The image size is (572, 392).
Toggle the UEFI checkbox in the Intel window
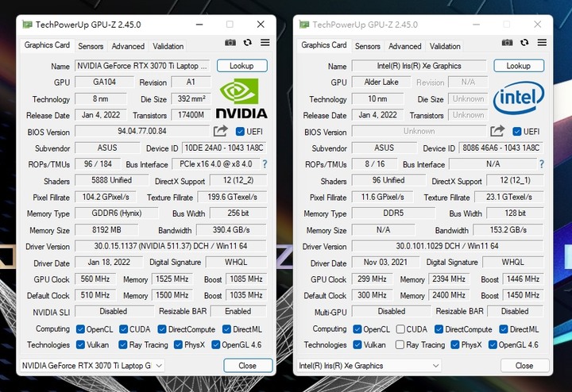point(517,132)
